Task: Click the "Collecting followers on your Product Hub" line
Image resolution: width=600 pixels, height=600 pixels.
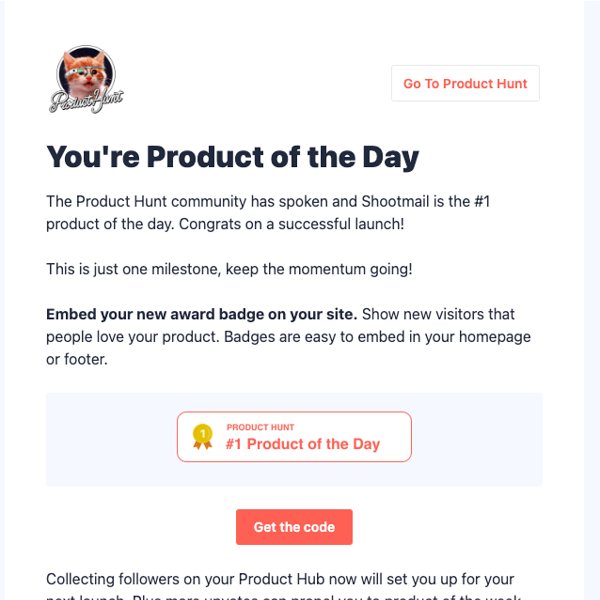Action: coord(280,579)
